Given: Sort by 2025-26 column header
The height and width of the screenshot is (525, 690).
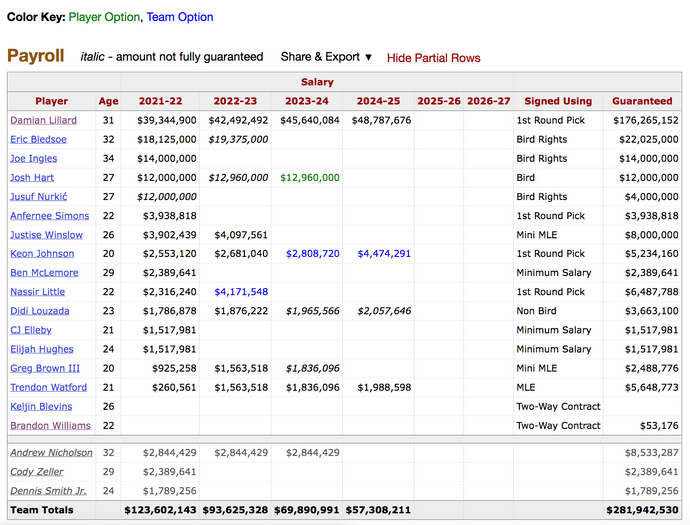Looking at the screenshot, I should 439,101.
